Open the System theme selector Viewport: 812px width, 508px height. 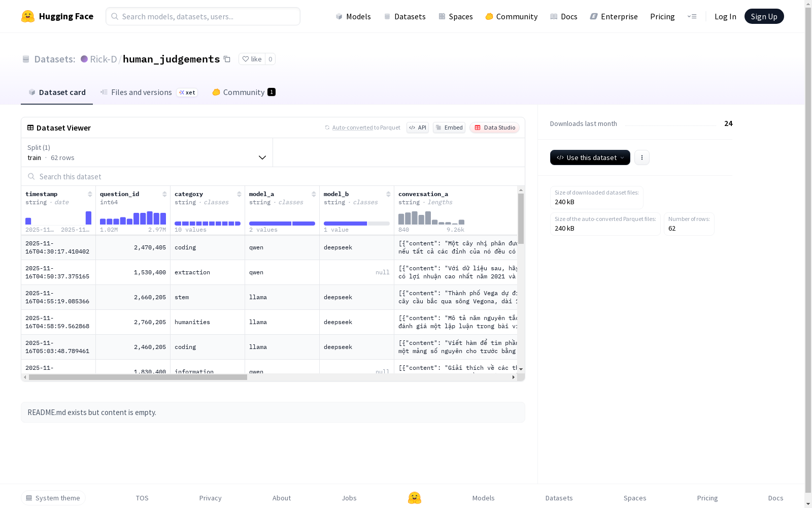click(x=53, y=498)
